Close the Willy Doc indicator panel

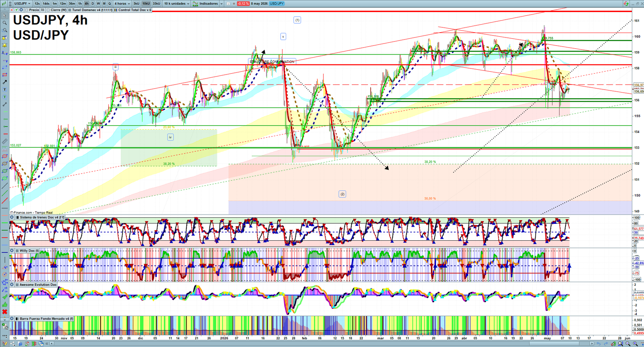click(12, 250)
